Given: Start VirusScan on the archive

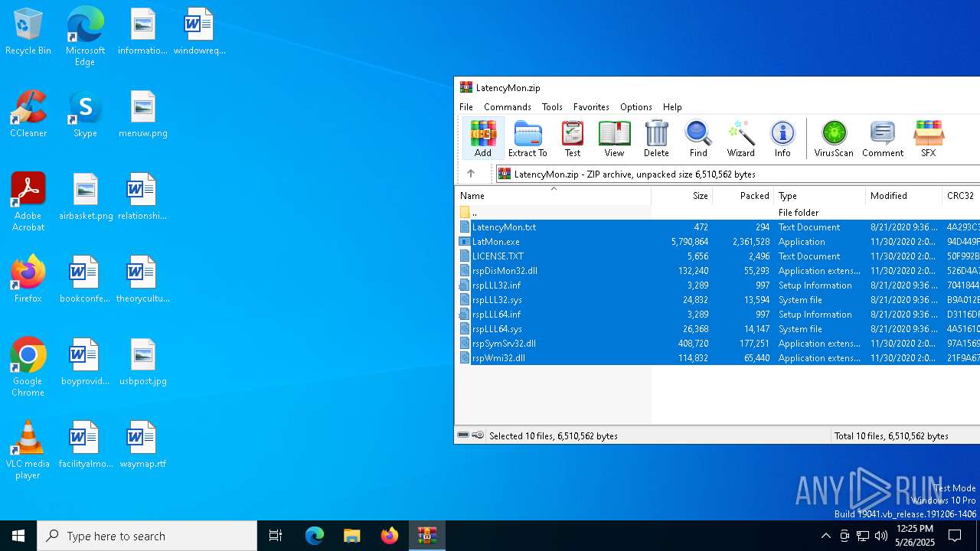Looking at the screenshot, I should point(834,139).
